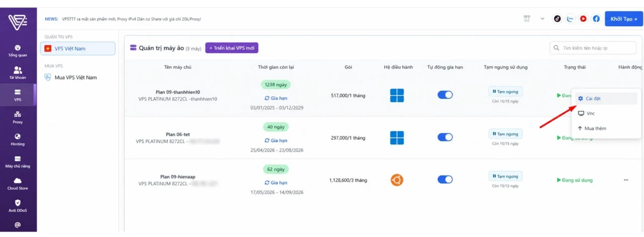Image resolution: width=644 pixels, height=237 pixels.
Task: Click the date range 03/01/2025 - 03/12/2029
Action: click(x=276, y=108)
